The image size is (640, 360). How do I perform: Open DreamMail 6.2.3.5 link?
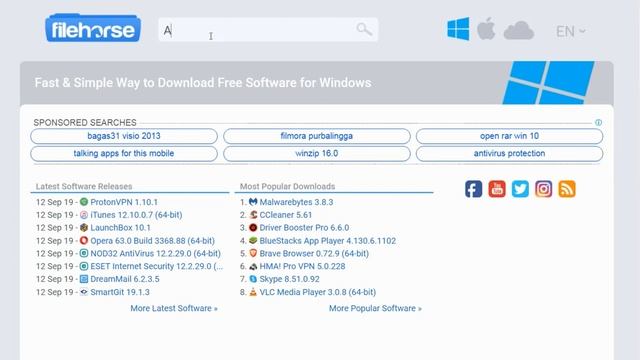coord(125,279)
